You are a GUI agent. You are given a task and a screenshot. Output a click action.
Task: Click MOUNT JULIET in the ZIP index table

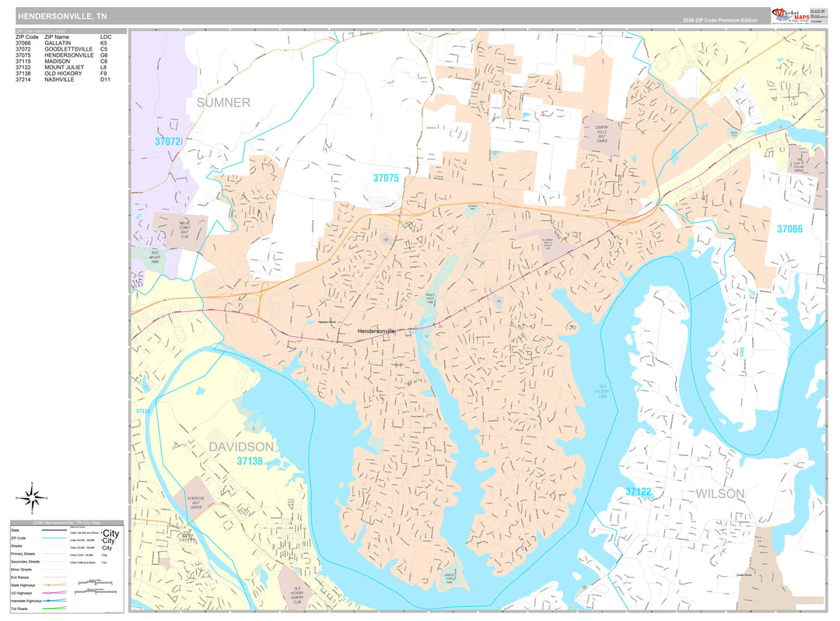coord(65,68)
